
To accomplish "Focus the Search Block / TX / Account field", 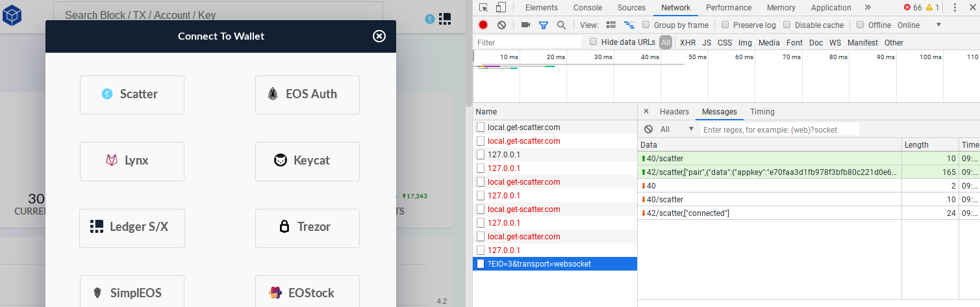I will pos(218,14).
